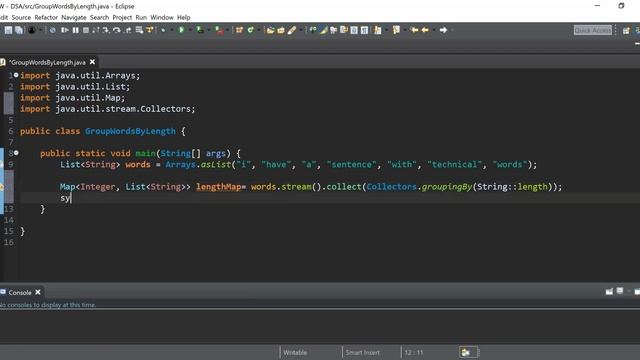Open the Coverage dropdown arrow
The height and width of the screenshot is (360, 640).
click(209, 30)
